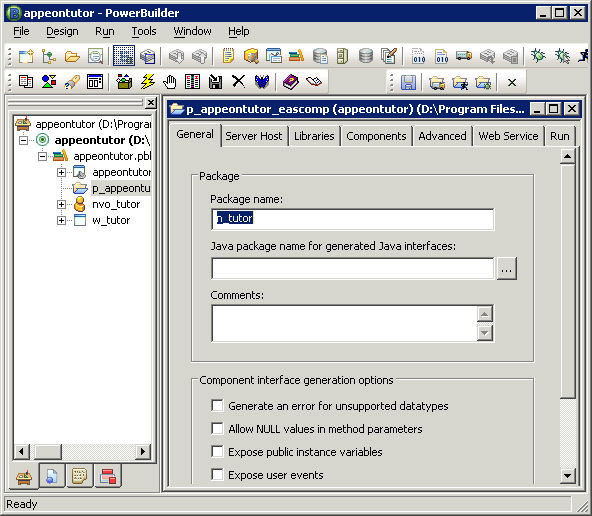Open the Library painter books icon
The image size is (592, 516).
pyautogui.click(x=296, y=56)
